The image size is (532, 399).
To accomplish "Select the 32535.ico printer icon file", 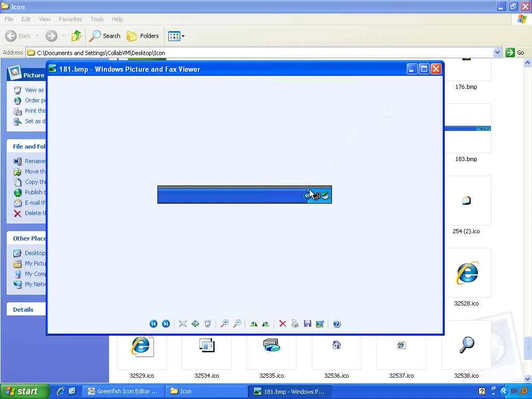I will click(271, 353).
